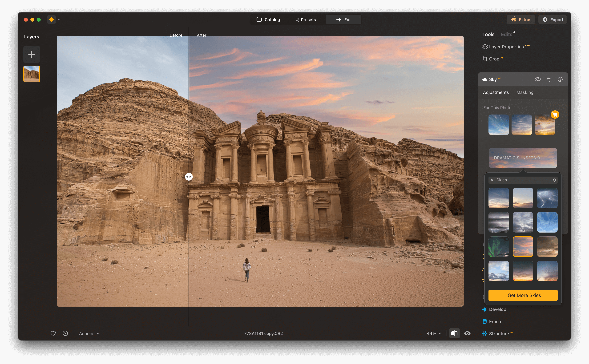Click the add layer plus icon
Image resolution: width=589 pixels, height=364 pixels.
coord(32,54)
